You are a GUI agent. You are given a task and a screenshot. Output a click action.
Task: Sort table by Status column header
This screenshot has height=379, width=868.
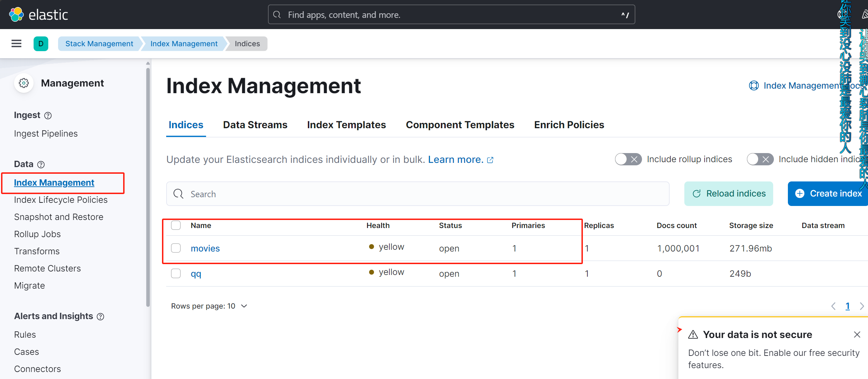point(450,226)
